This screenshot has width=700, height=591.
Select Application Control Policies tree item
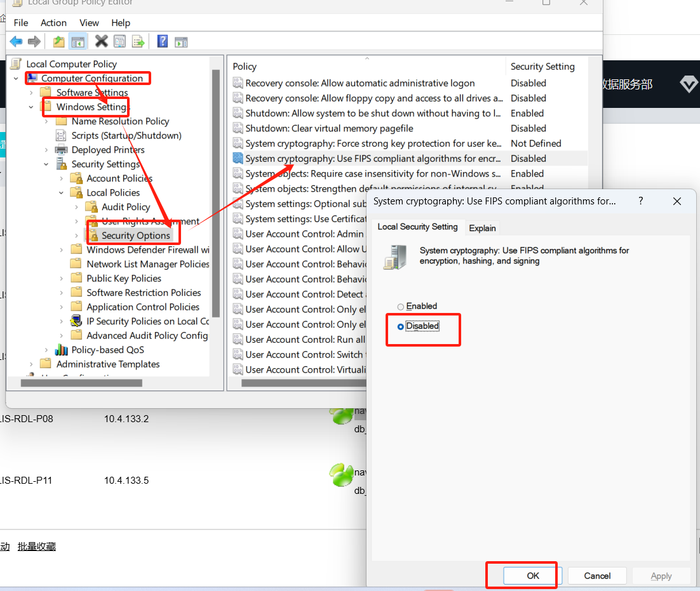coord(143,307)
